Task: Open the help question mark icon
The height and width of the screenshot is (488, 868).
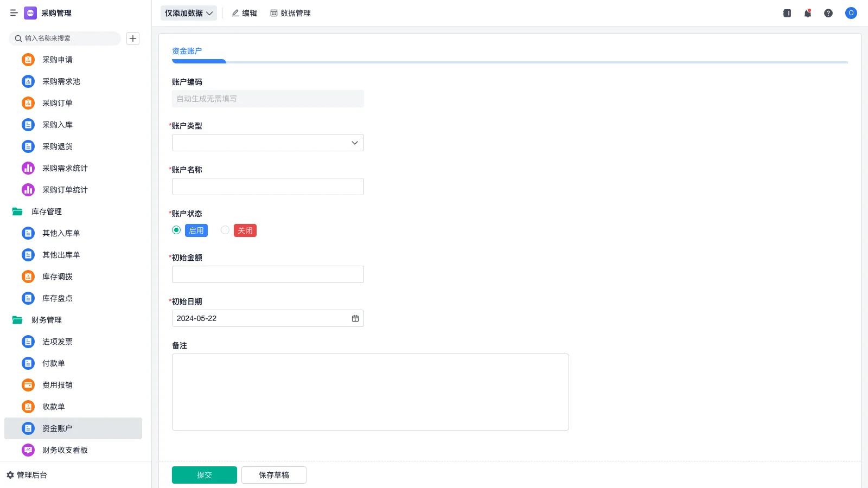Action: coord(828,13)
